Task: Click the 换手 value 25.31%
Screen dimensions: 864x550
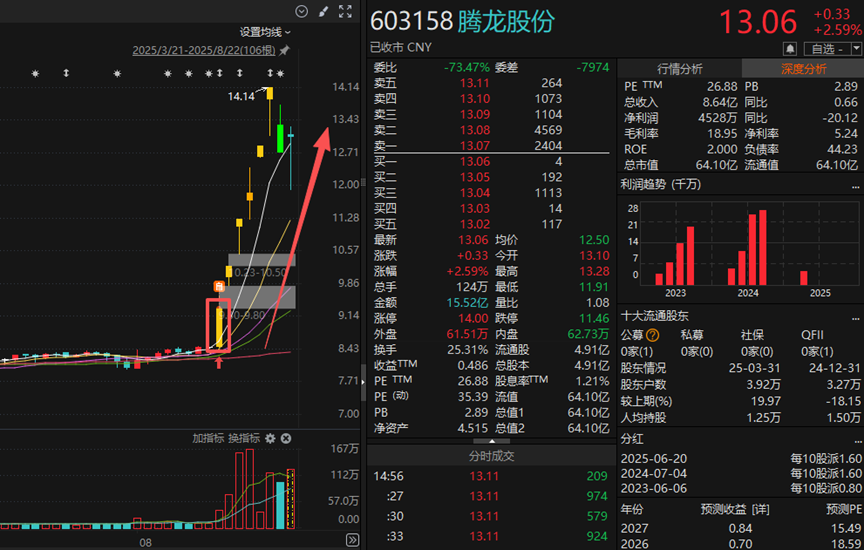Action: tap(467, 350)
